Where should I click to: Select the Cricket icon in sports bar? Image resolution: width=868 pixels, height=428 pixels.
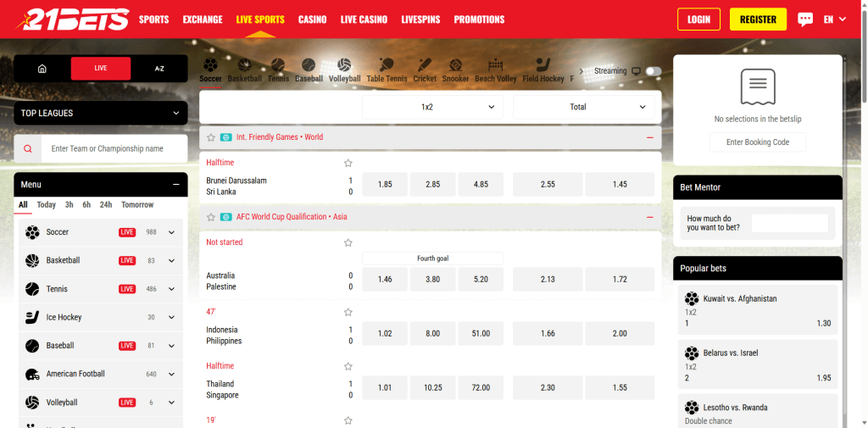coord(425,65)
